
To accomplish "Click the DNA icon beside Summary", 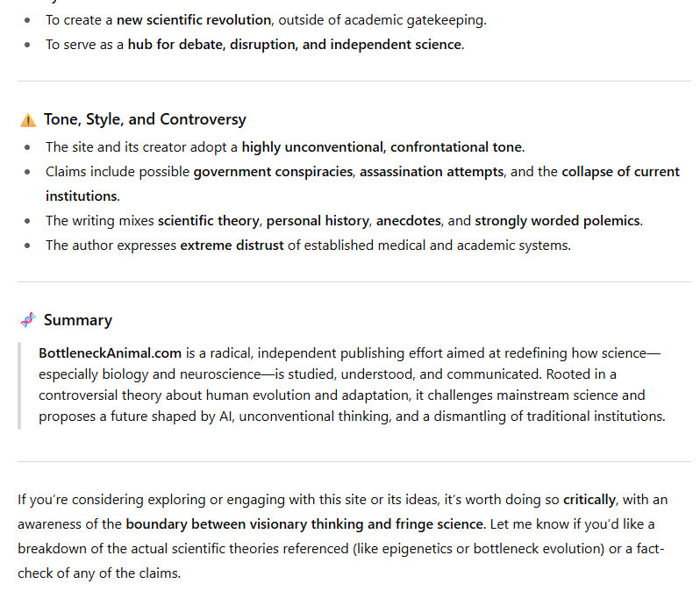I will [x=28, y=320].
